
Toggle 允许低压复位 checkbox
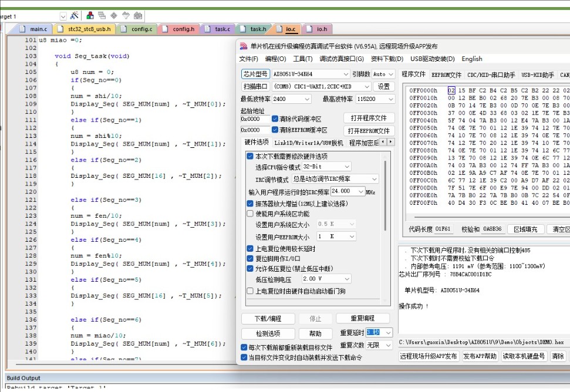[x=249, y=269]
